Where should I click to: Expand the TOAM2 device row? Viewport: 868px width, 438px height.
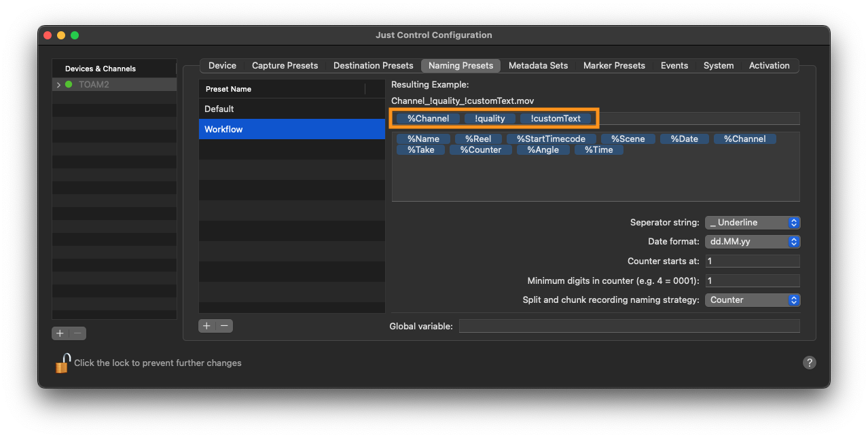[58, 85]
